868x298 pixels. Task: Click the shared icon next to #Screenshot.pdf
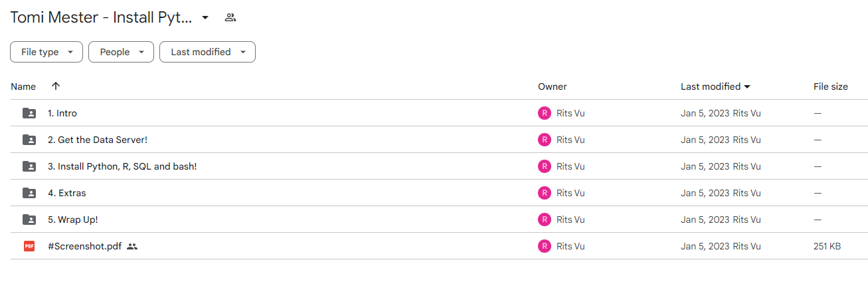coord(132,246)
